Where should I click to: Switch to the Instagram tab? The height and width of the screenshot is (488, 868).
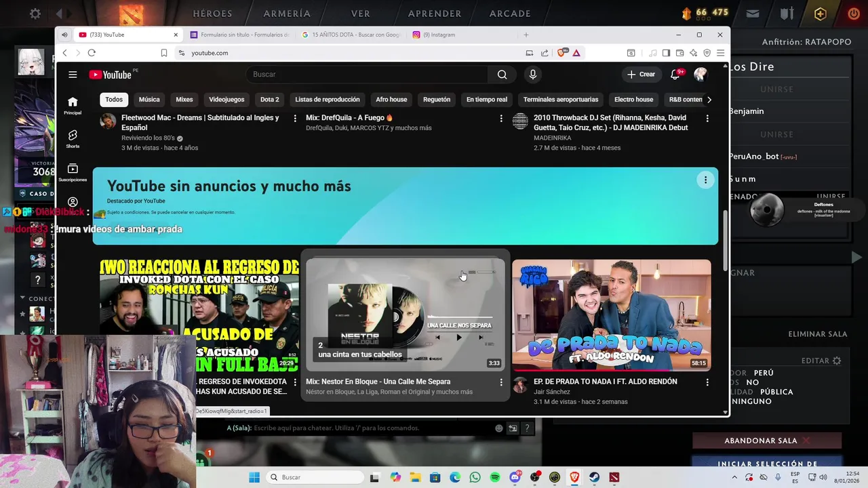(463, 35)
